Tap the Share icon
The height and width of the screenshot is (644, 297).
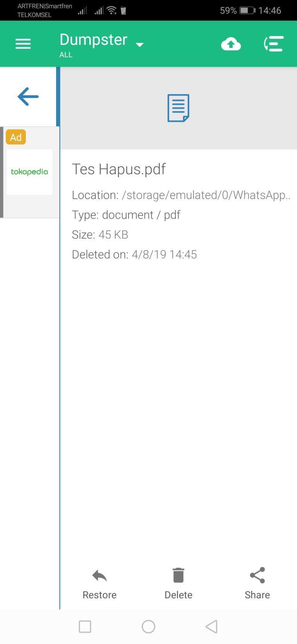point(257,575)
